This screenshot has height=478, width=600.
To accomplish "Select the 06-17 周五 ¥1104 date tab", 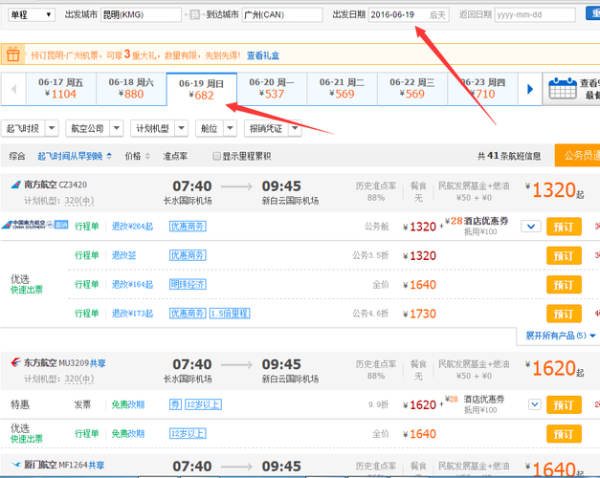I will point(61,88).
